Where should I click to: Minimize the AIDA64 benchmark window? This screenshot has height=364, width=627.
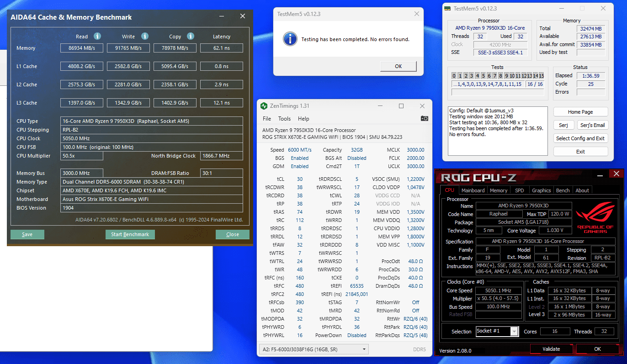point(221,16)
